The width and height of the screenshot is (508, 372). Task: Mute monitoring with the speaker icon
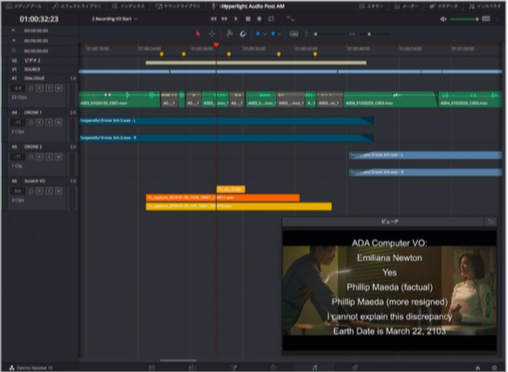(x=443, y=19)
